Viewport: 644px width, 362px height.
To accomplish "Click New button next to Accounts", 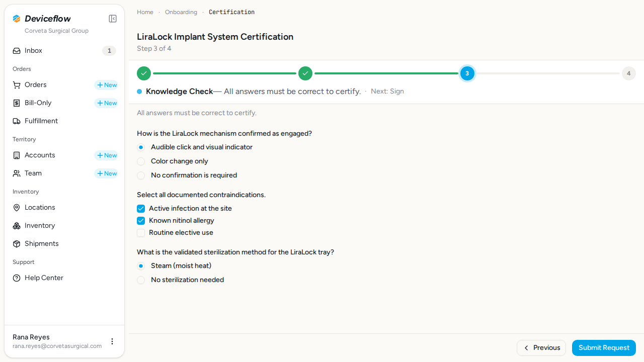I will 106,155.
